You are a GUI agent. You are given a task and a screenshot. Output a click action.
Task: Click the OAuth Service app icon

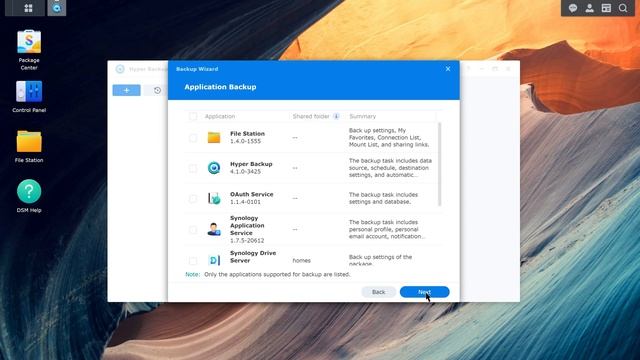(214, 198)
